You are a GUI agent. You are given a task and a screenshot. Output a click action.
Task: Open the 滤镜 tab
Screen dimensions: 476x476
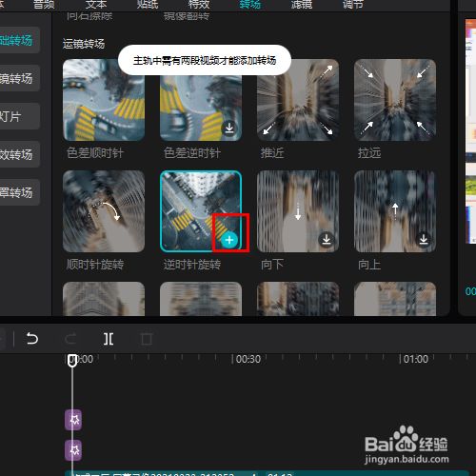click(302, 5)
